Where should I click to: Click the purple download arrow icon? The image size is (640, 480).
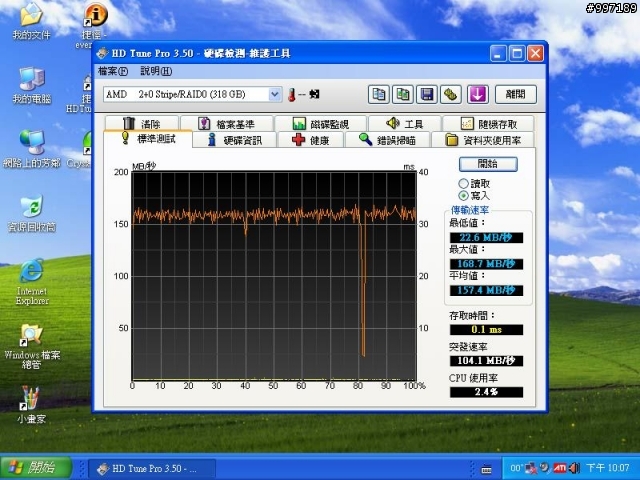pos(478,94)
